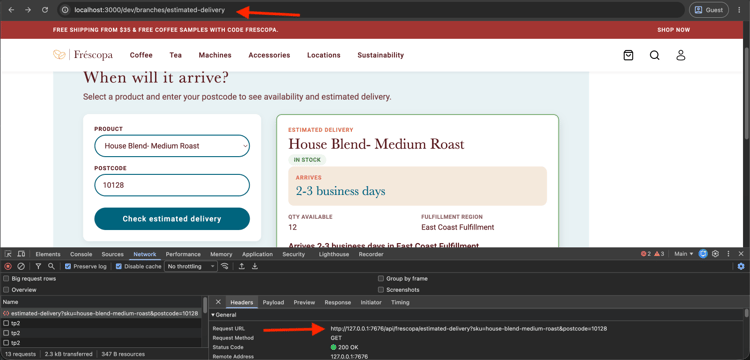Enable Big request rows
This screenshot has height=360, width=750.
click(6, 279)
